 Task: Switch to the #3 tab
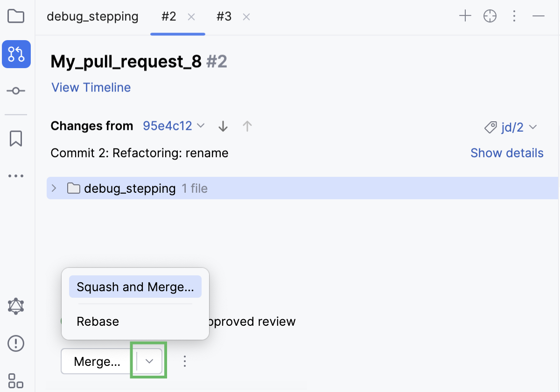(224, 16)
